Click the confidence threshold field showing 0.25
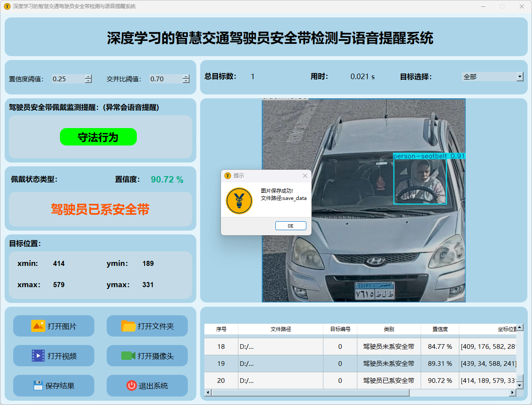This screenshot has height=405, width=532. coord(67,79)
